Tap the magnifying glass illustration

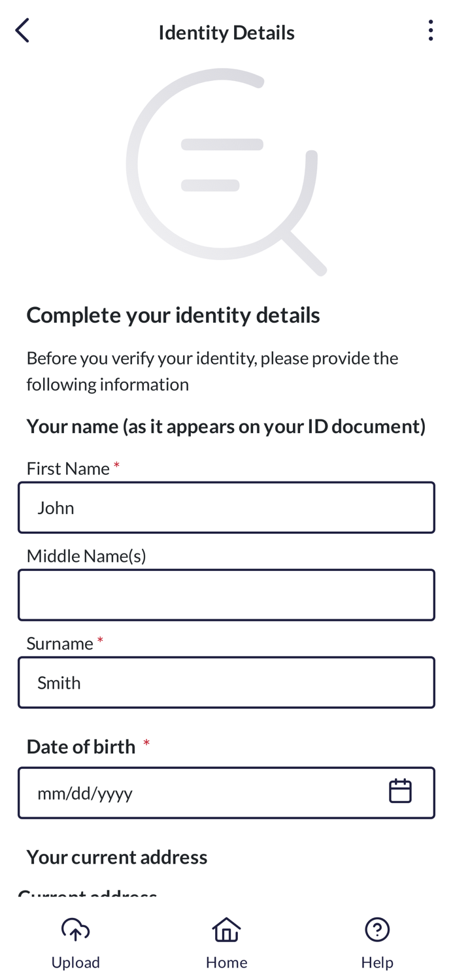226,171
